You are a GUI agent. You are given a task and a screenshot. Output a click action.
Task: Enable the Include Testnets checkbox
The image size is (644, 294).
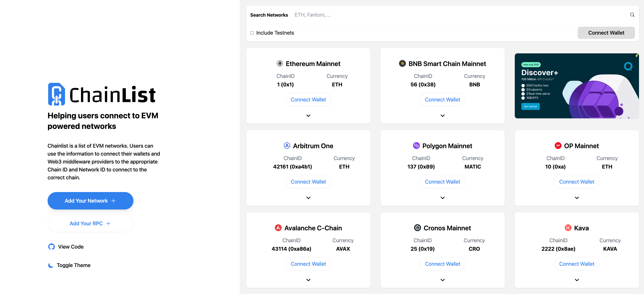click(252, 33)
